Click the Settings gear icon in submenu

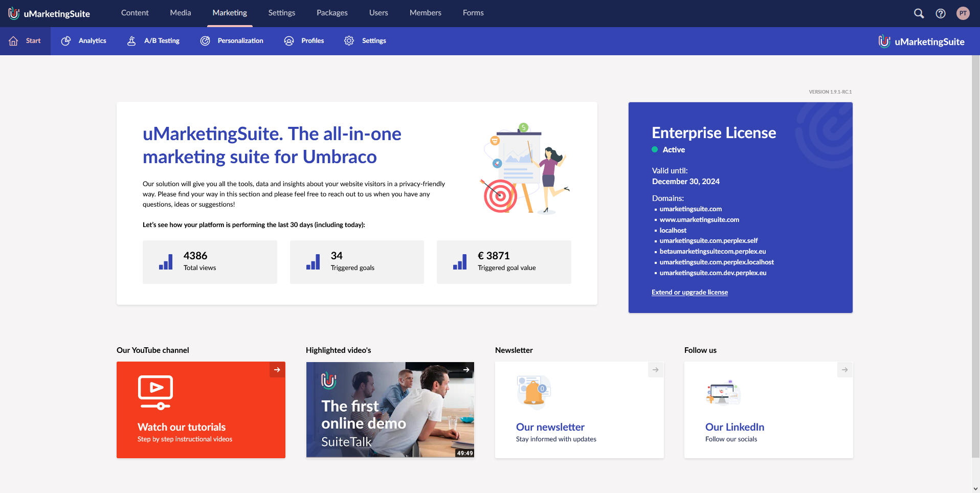(349, 41)
